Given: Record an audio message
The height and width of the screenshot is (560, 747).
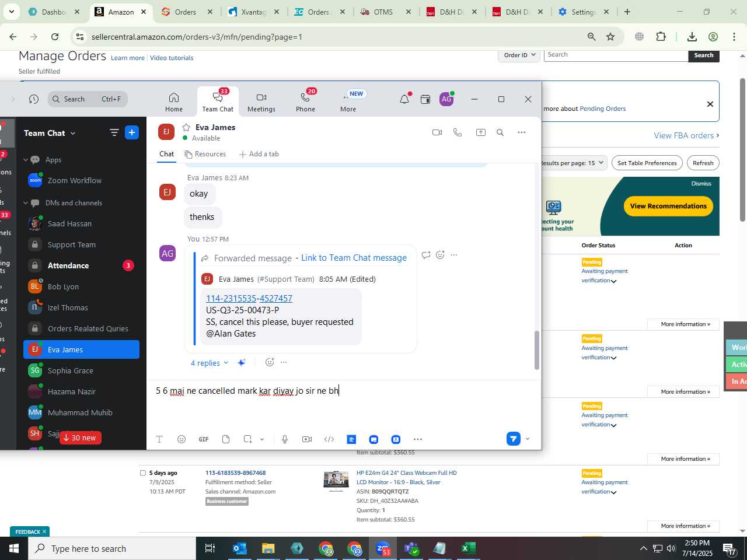Looking at the screenshot, I should coord(285,439).
